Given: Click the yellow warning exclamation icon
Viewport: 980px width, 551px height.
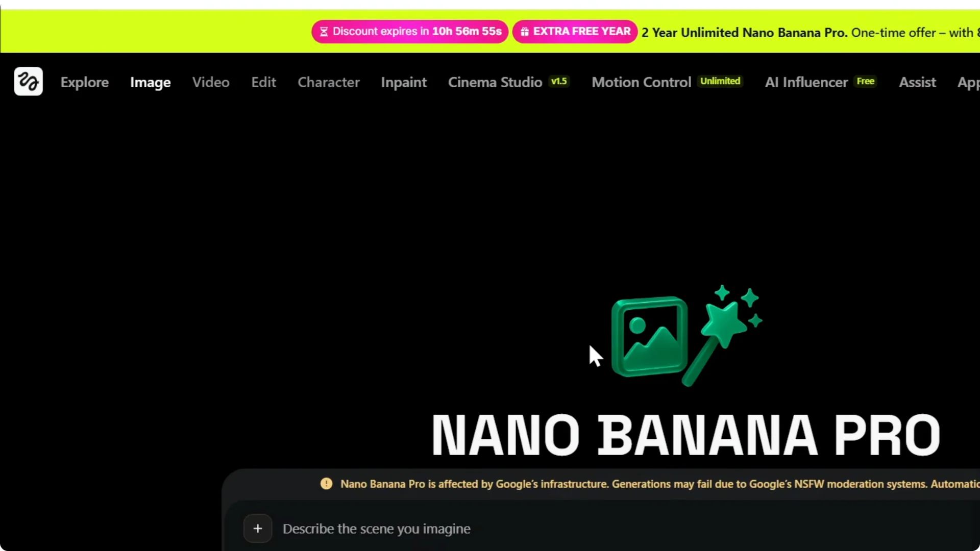Looking at the screenshot, I should click(x=326, y=484).
